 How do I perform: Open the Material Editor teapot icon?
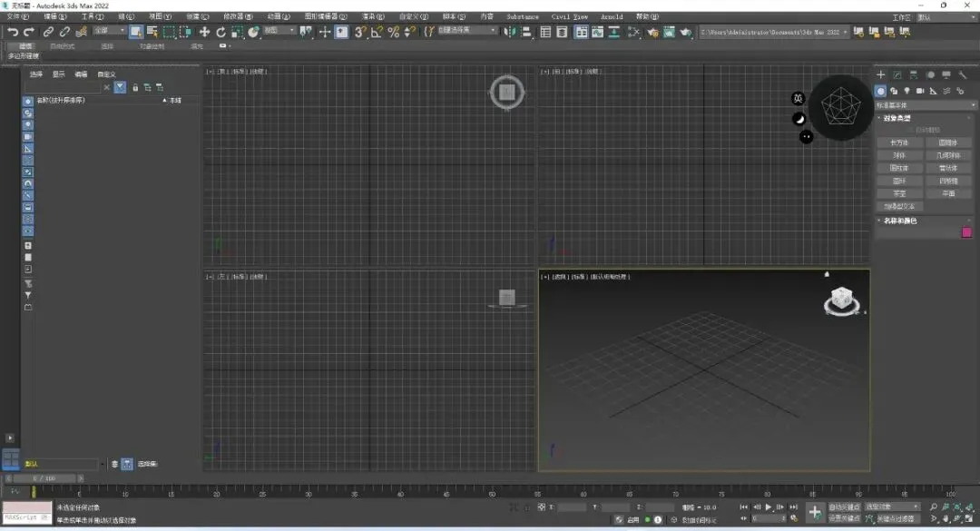652,32
